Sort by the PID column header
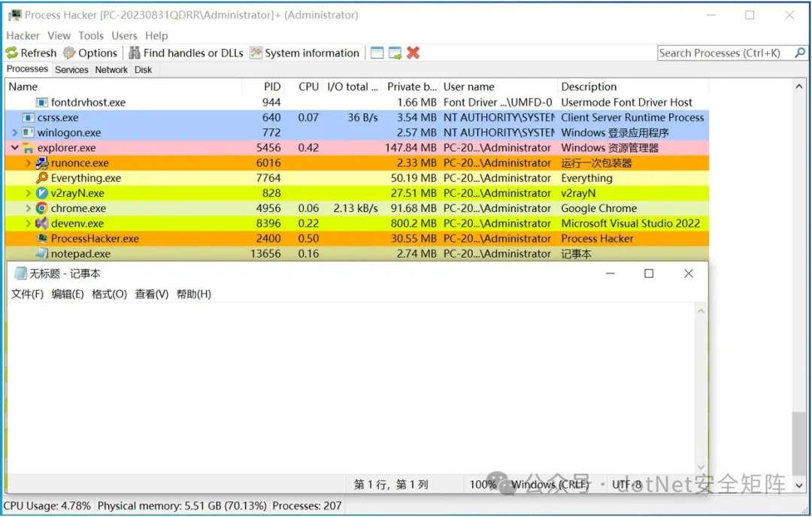 (x=263, y=87)
